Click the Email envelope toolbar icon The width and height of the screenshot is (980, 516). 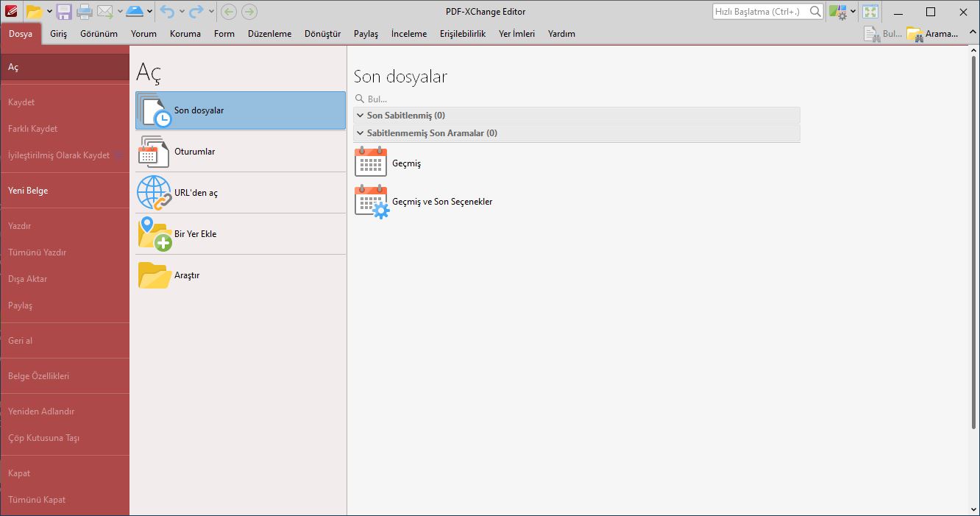click(105, 11)
